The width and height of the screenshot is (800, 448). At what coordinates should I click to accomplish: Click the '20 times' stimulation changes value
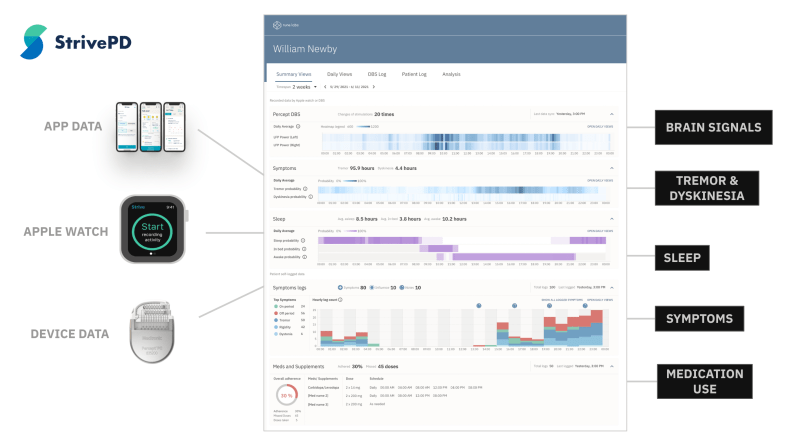[384, 114]
